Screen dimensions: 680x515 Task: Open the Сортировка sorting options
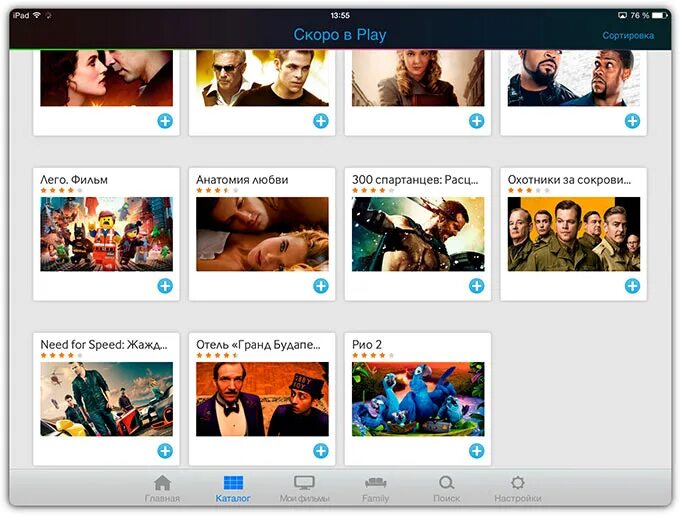628,36
